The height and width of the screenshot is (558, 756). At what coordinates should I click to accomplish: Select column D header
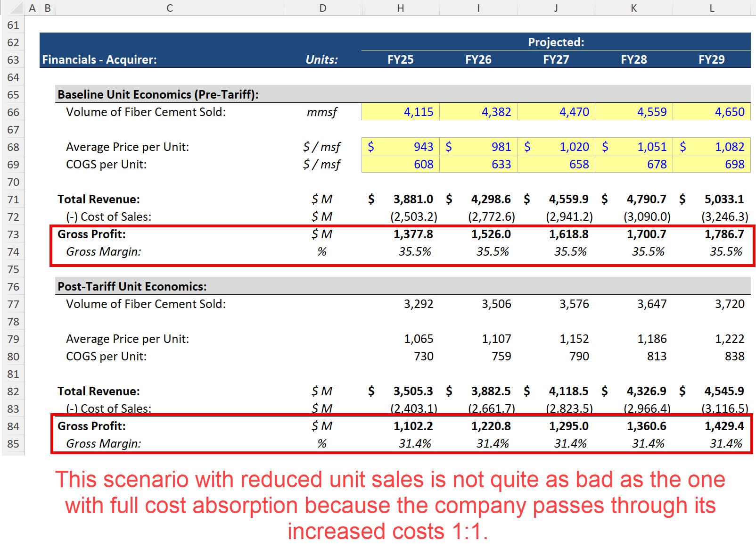(x=323, y=8)
